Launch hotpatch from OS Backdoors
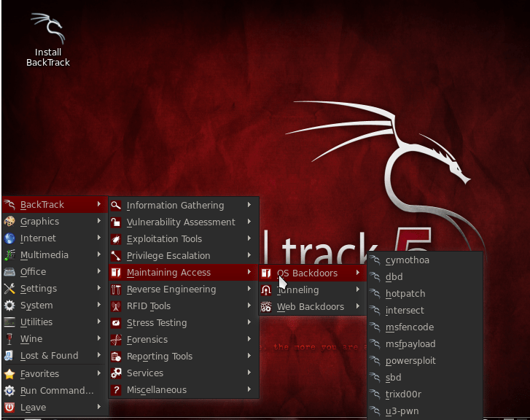The width and height of the screenshot is (530, 420). [x=425, y=294]
